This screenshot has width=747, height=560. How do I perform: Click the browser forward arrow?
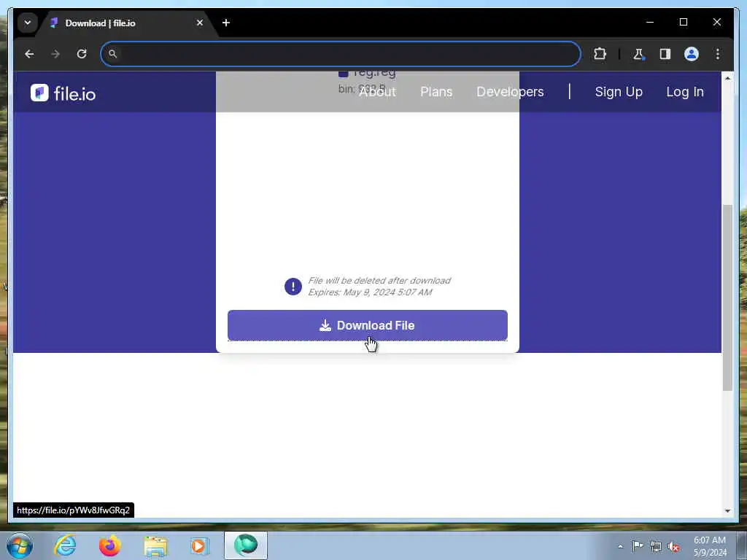pos(55,54)
